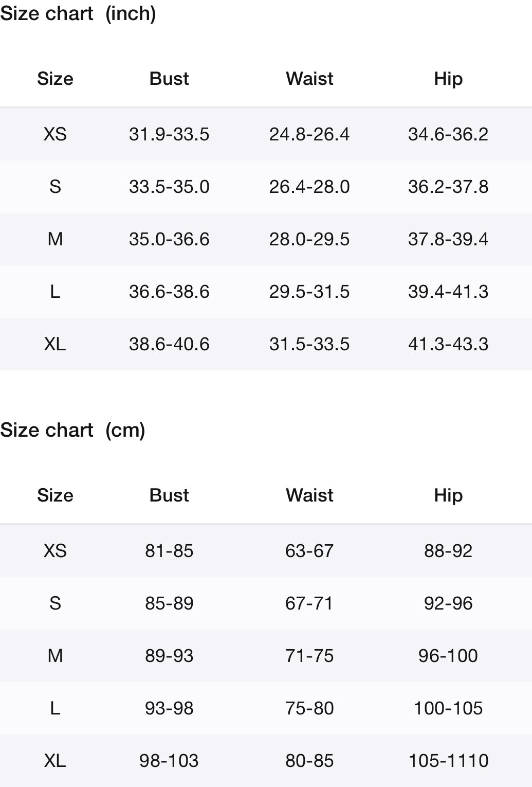
Task: Select the Size header in cm chart
Action: pos(55,495)
